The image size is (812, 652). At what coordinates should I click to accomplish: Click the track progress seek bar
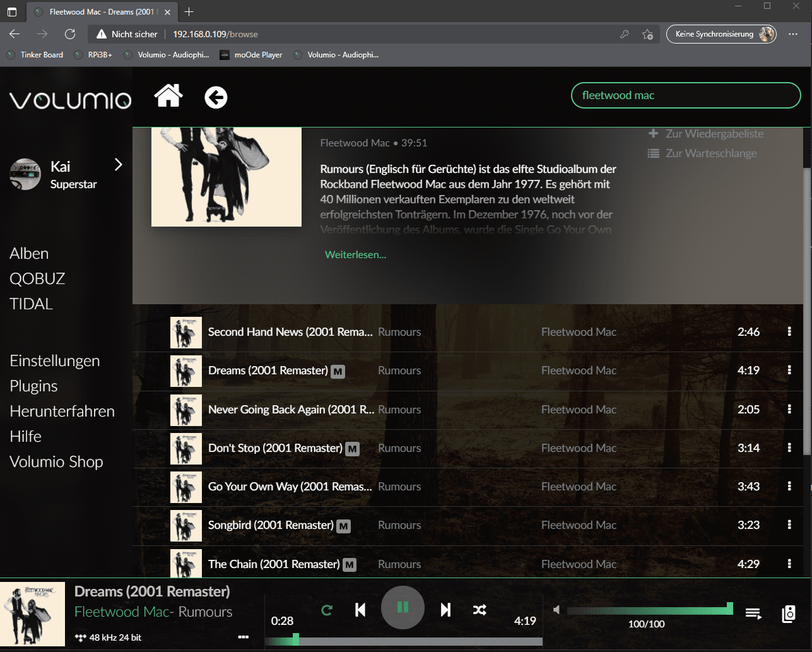(403, 642)
